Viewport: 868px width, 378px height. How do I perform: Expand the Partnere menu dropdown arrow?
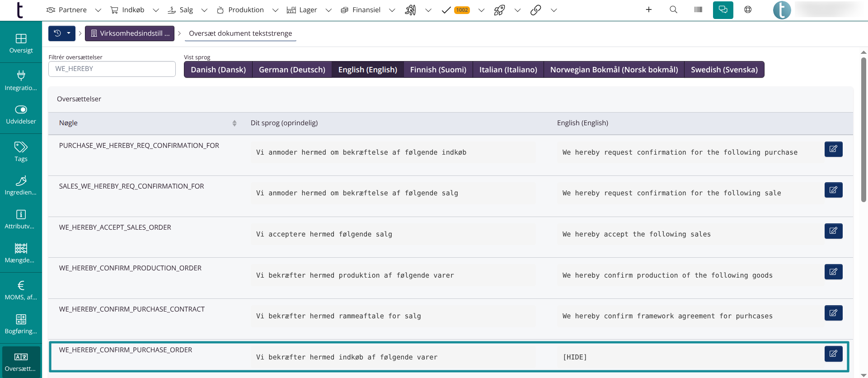pos(98,10)
